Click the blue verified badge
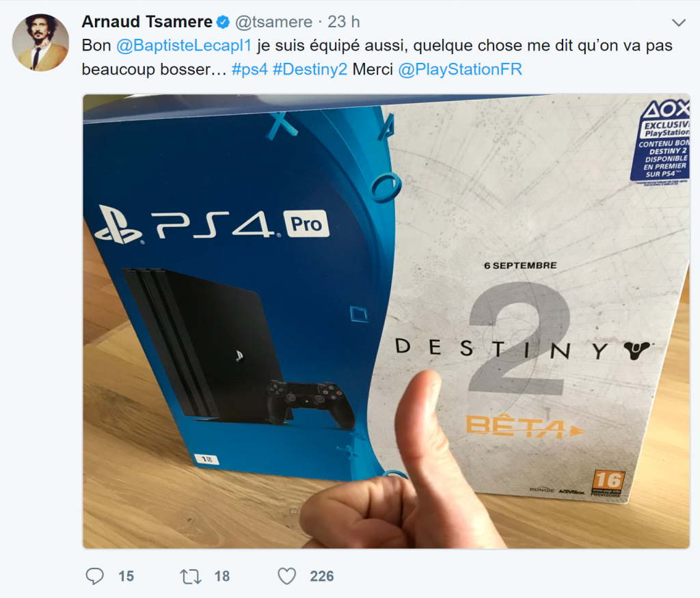 click(224, 22)
